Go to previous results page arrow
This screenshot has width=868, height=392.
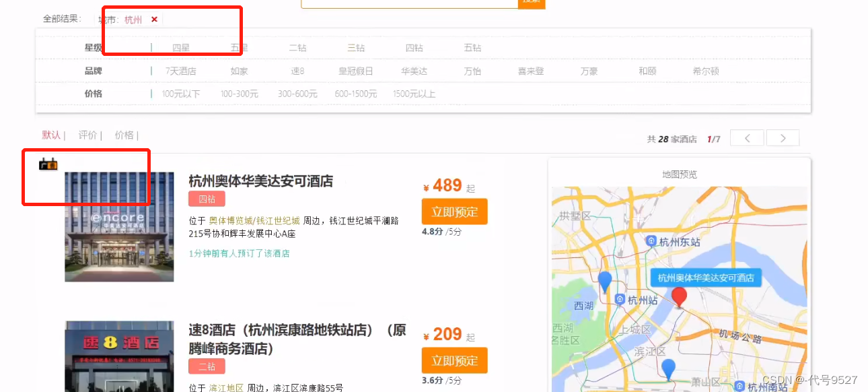747,138
